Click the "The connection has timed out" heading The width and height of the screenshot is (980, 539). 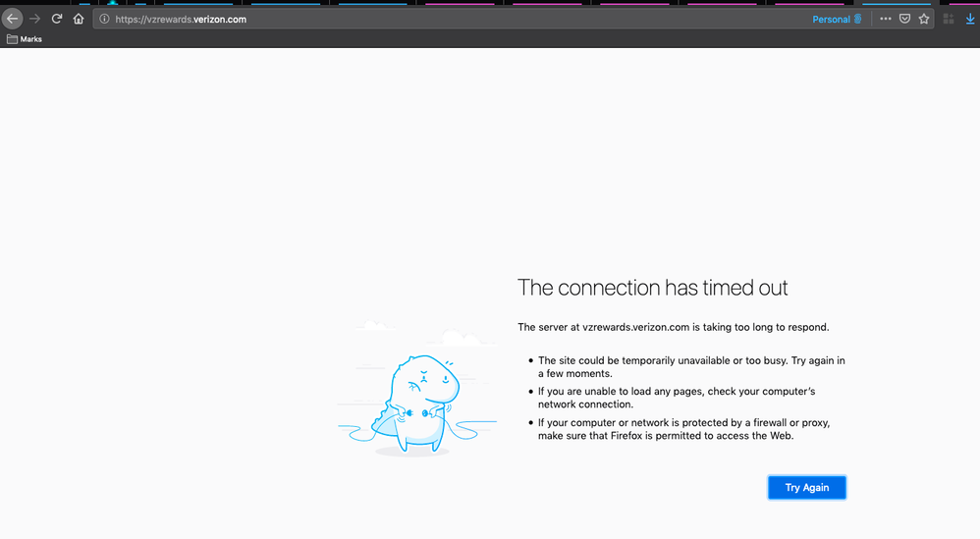pos(652,288)
